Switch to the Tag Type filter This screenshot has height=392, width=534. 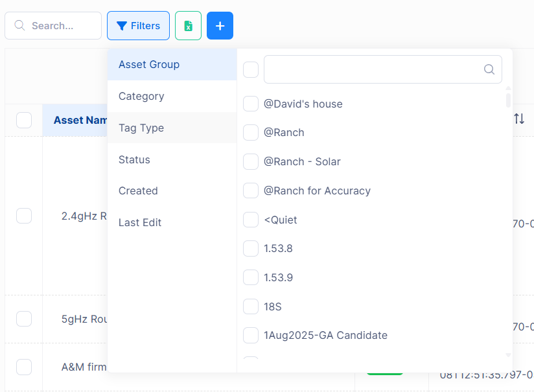point(141,128)
